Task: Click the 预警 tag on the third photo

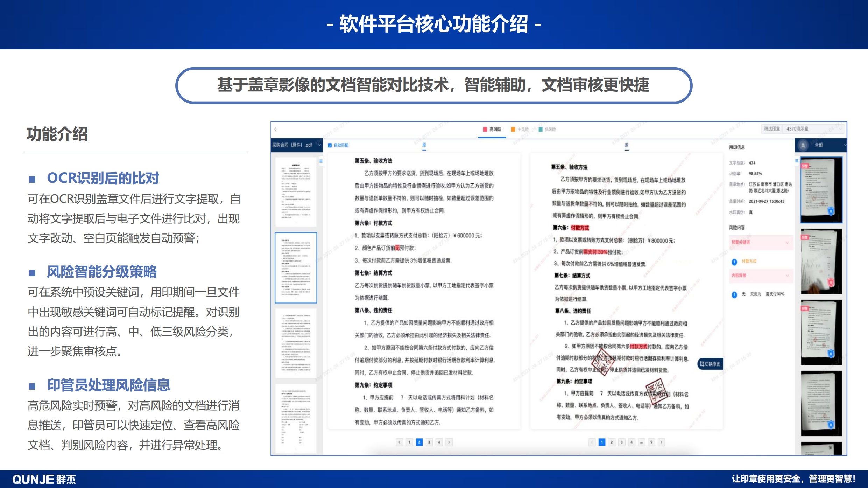Action: 805,308
